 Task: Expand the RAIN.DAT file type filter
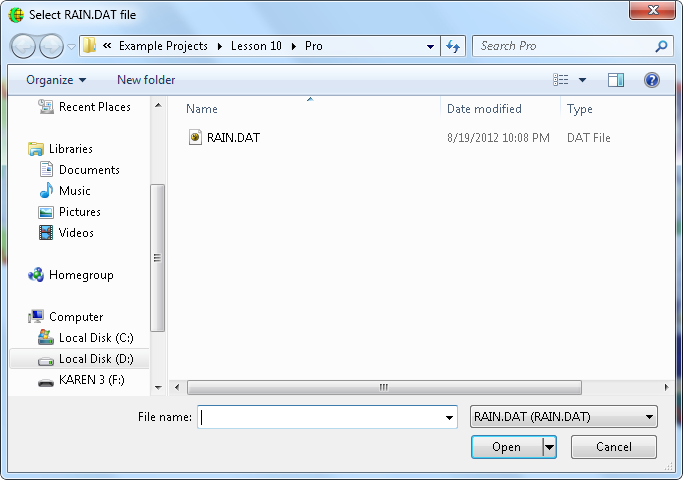click(x=650, y=417)
